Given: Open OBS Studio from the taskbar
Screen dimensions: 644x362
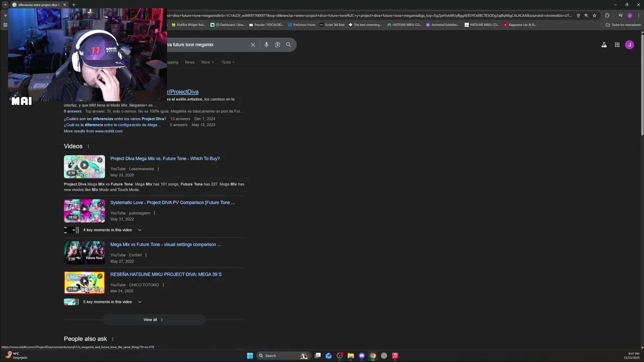Looking at the screenshot, I should coord(340,355).
